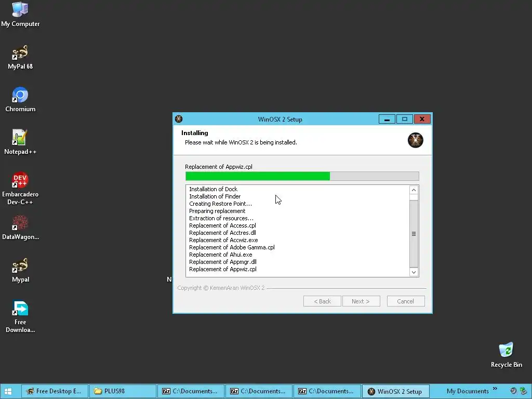The width and height of the screenshot is (532, 399).
Task: Select 'Replacement of Adobe Gamma.cpl' log line
Action: [x=232, y=247]
